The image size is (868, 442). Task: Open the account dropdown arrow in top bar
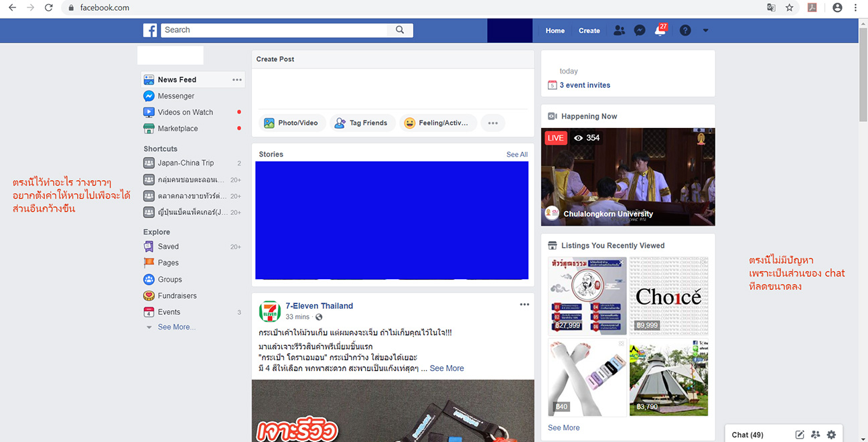pyautogui.click(x=705, y=30)
